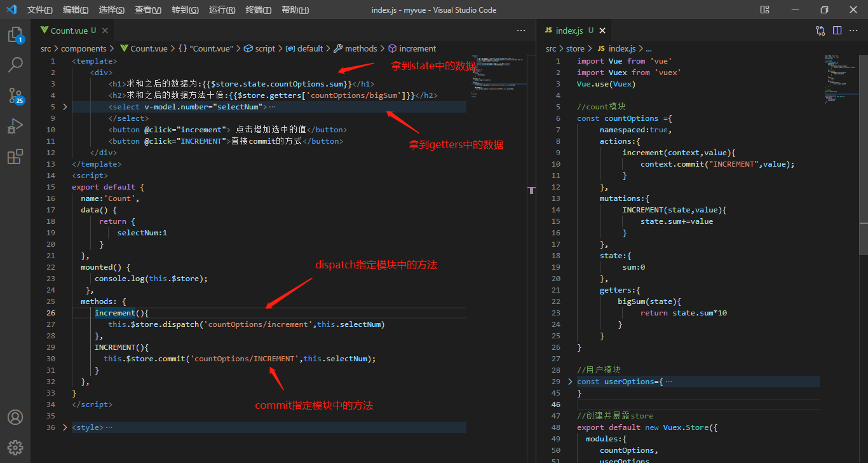This screenshot has height=463, width=868.
Task: Open the methods breadcrumb dropdown
Action: [x=355, y=48]
